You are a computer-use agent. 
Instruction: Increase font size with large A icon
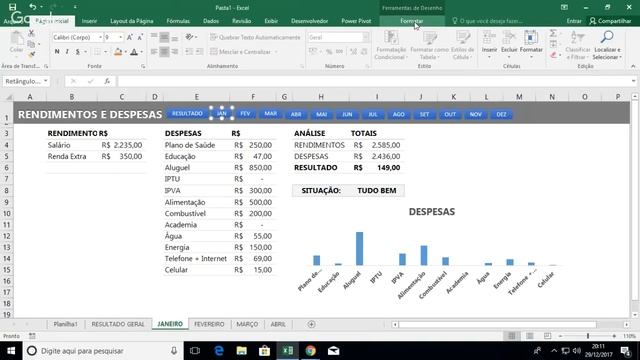click(x=130, y=37)
